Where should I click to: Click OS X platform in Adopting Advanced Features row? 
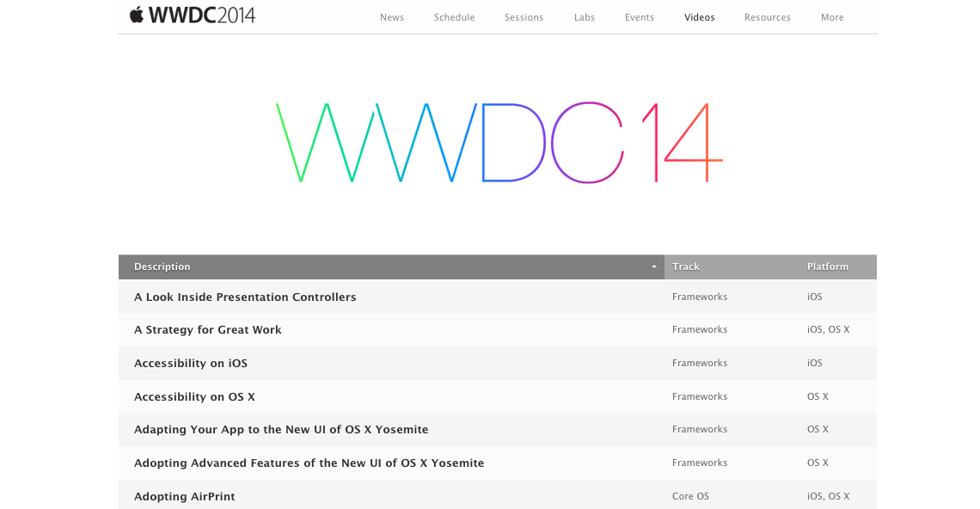click(818, 463)
